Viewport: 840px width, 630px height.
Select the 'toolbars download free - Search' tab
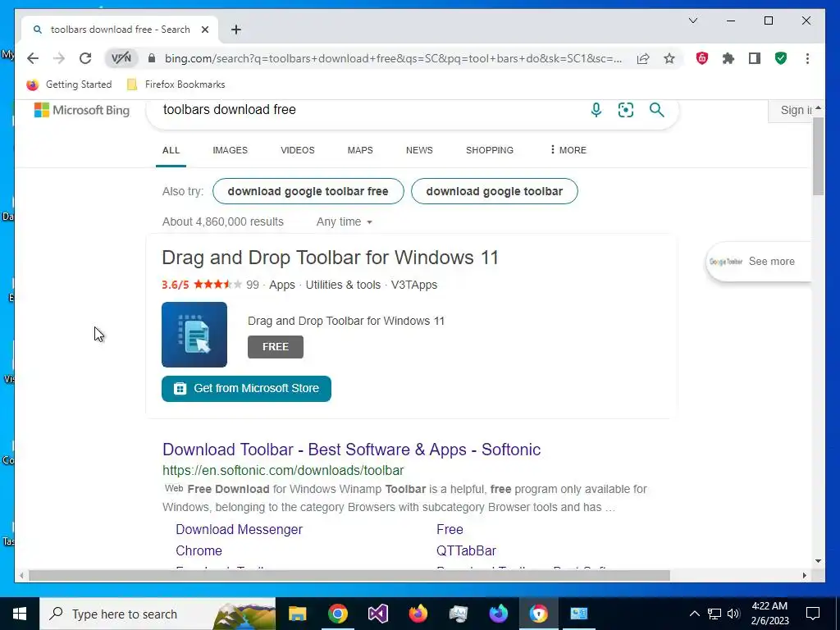point(120,30)
